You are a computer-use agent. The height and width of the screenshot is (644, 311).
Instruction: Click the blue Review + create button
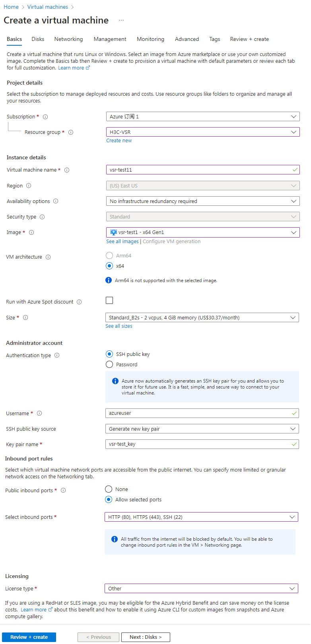tap(29, 637)
